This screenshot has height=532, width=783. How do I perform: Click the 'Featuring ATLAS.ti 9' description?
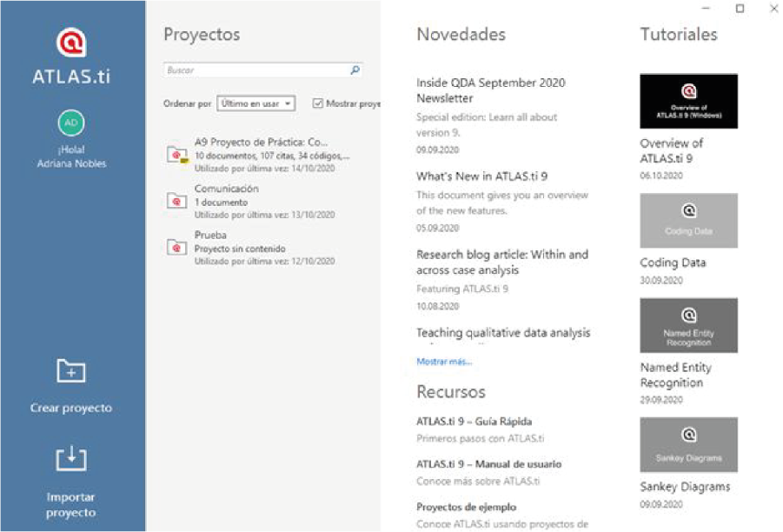[x=462, y=289]
